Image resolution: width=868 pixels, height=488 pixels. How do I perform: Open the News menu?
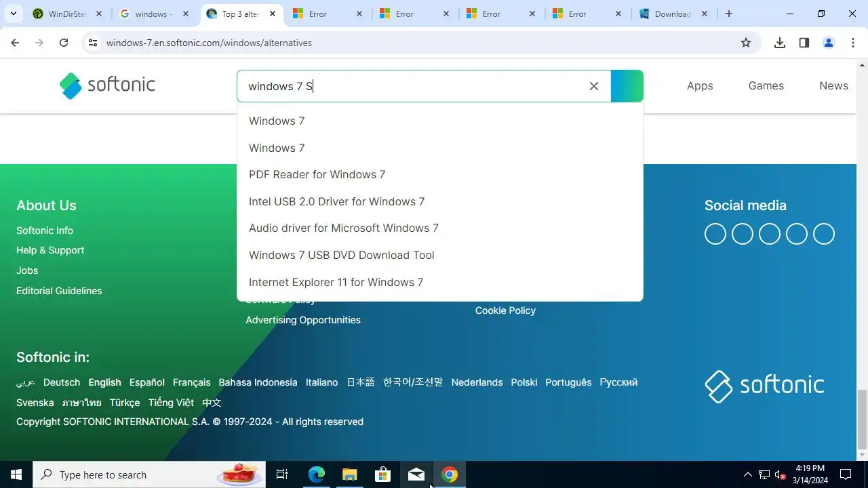(833, 85)
